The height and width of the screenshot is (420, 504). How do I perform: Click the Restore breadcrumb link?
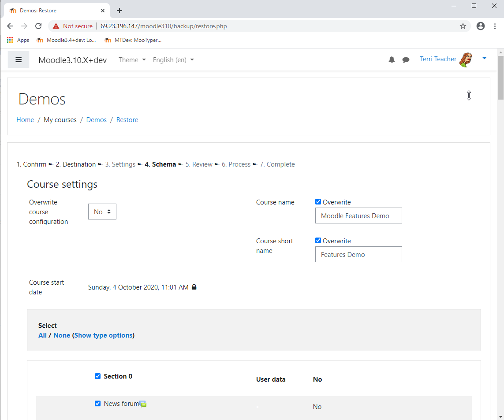coord(127,119)
